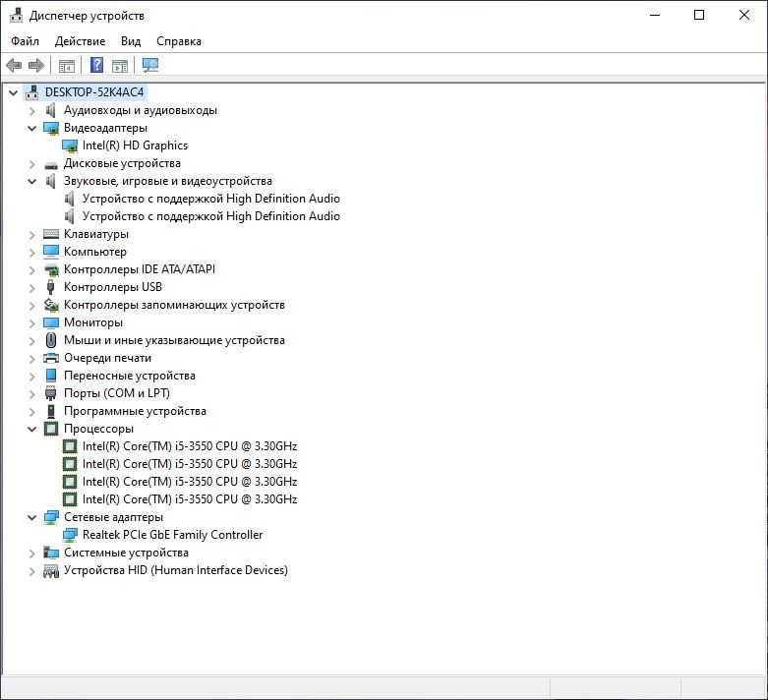
Task: Click the USB plug icon of Контроллеры USB
Action: tap(50, 287)
